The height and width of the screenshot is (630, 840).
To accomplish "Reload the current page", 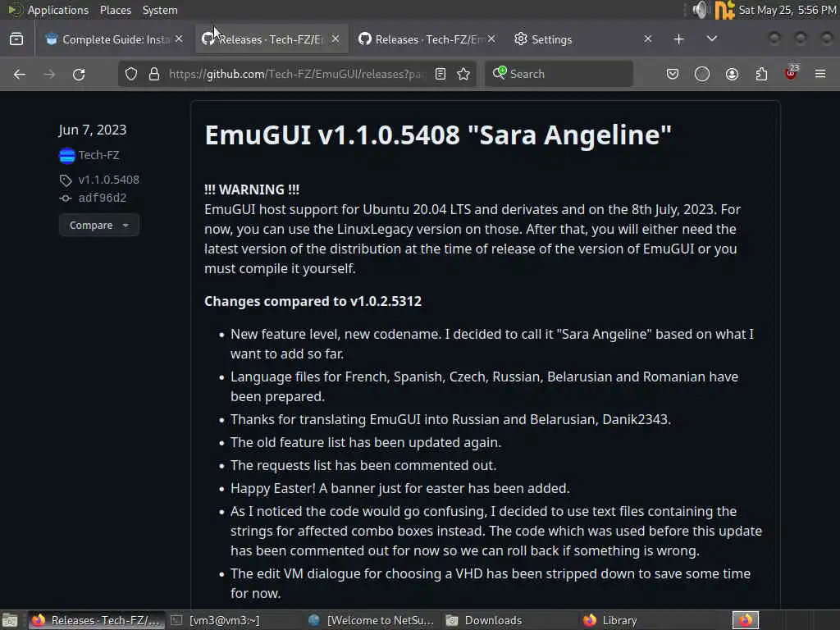I will pyautogui.click(x=79, y=74).
